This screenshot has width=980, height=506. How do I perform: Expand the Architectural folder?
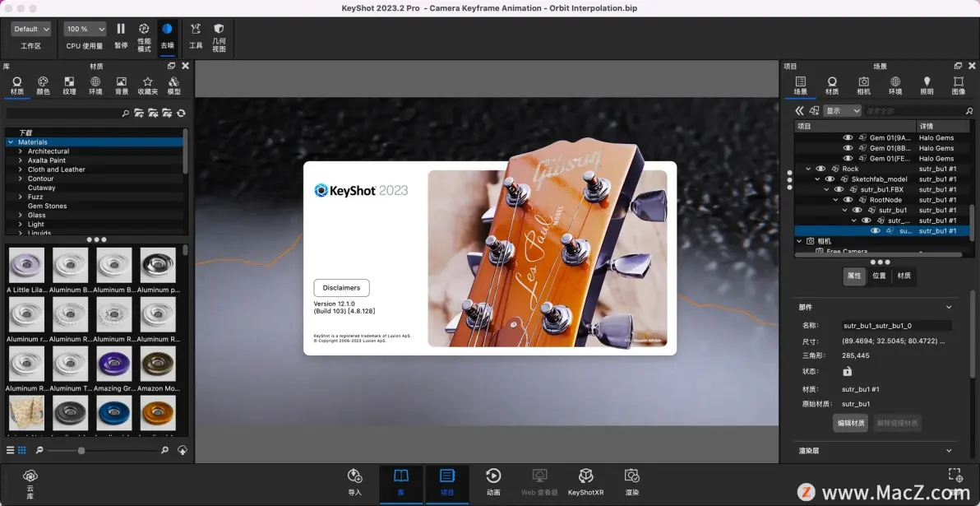point(21,151)
